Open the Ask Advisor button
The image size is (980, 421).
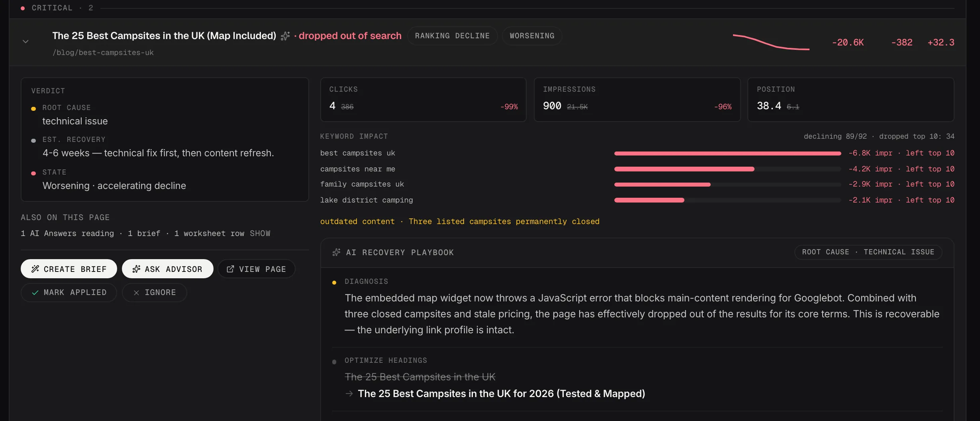coord(168,269)
